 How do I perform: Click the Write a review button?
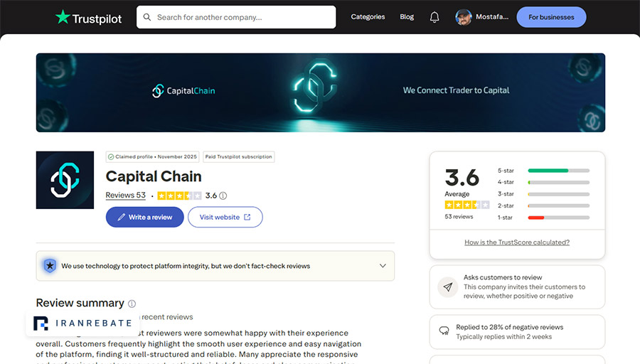click(x=145, y=217)
